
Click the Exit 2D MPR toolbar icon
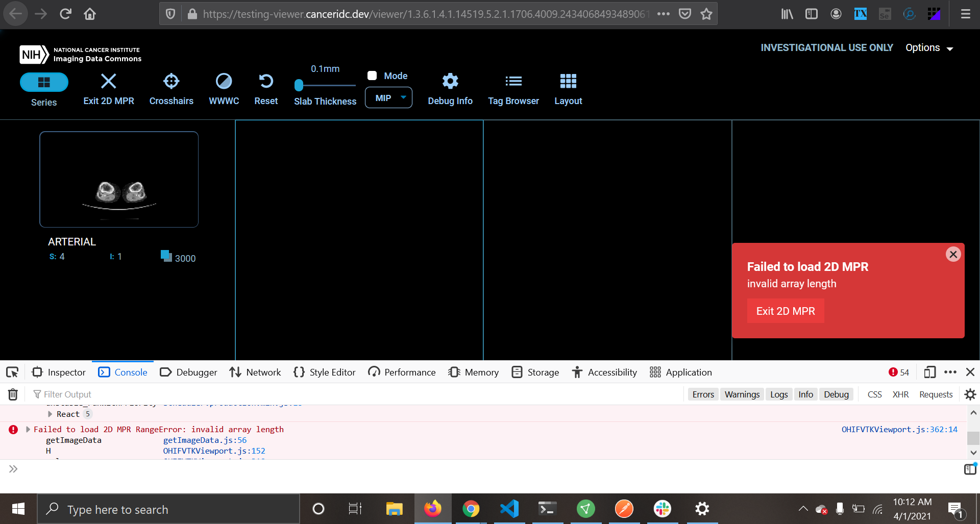109,81
